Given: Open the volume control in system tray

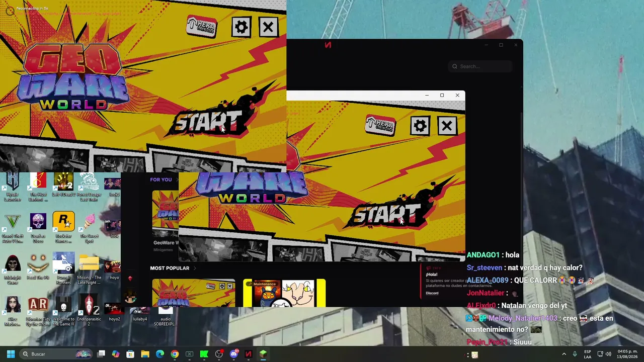Looking at the screenshot, I should 609,354.
